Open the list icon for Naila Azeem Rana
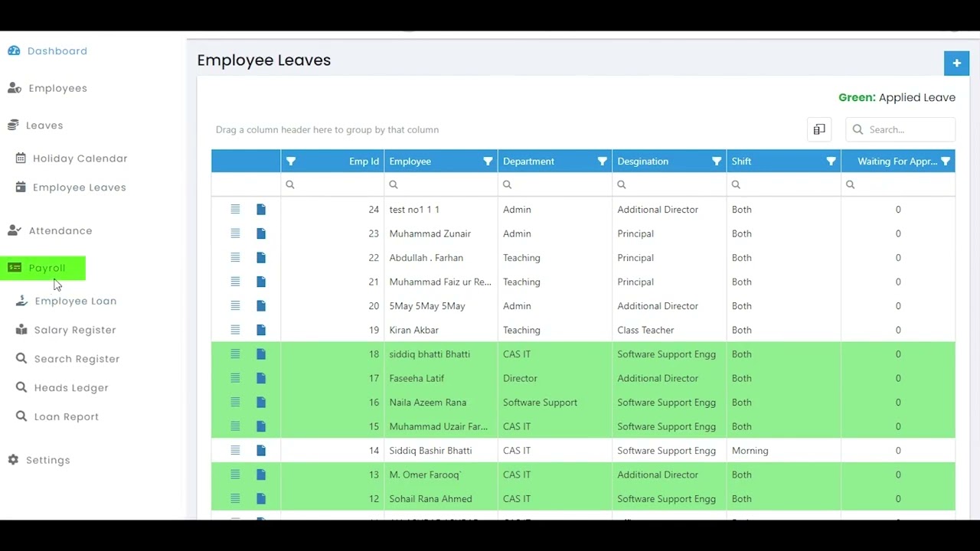Image resolution: width=980 pixels, height=551 pixels. [236, 402]
